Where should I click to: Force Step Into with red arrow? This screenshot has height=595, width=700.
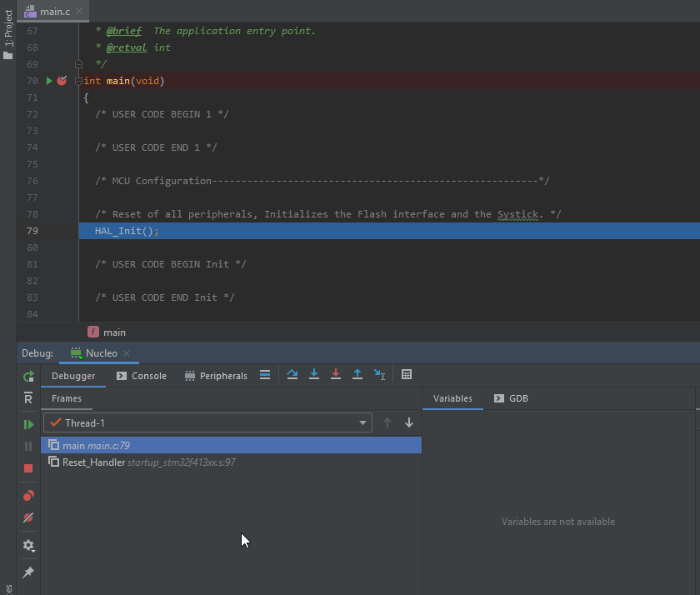pos(336,374)
